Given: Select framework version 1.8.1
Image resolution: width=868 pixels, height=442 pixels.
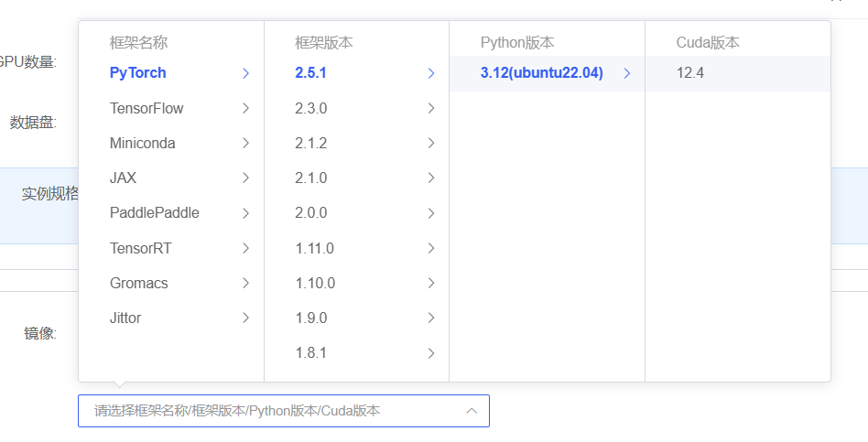Looking at the screenshot, I should pos(356,353).
